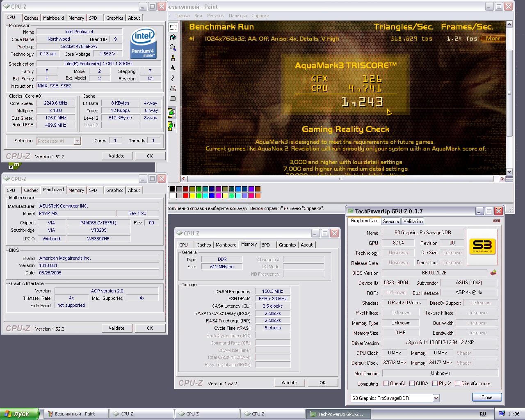Click Validate in the top CPU-Z window
525x420 pixels.
pos(116,156)
